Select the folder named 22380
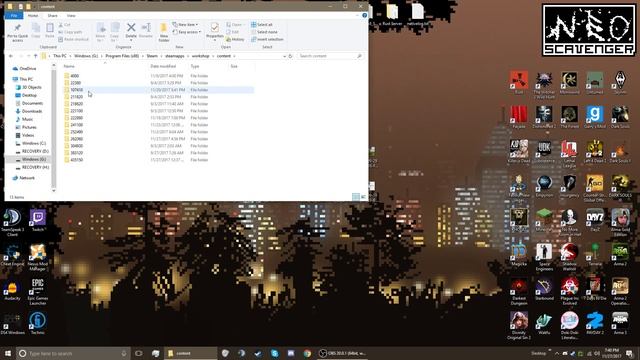 [x=76, y=83]
